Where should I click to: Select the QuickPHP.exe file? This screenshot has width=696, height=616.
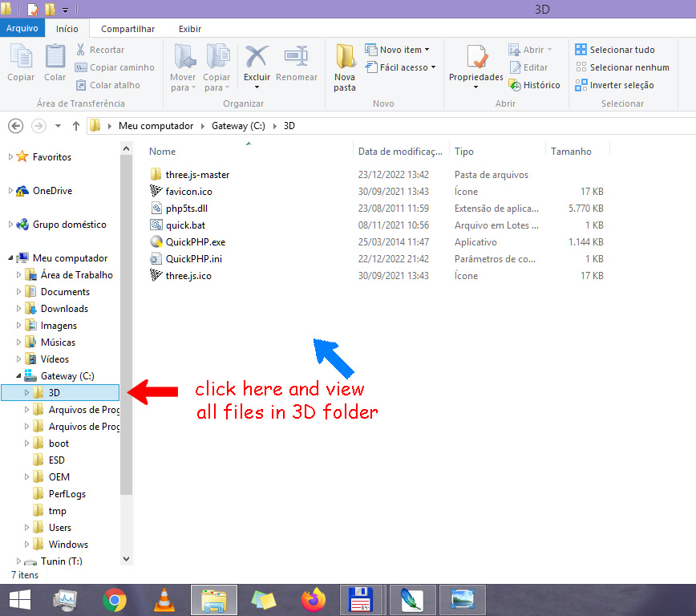tap(195, 242)
